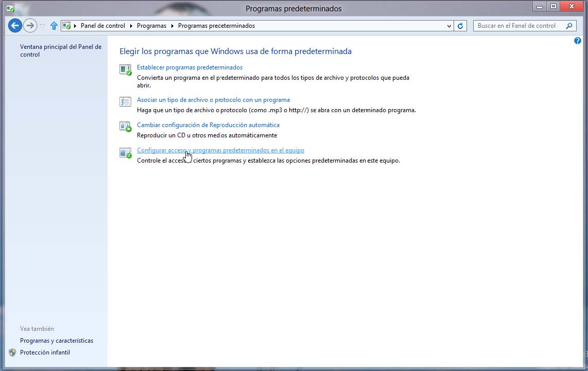Screen dimensions: 588x371
Task: Click description 'Convierta un programa en el predeterminado'
Action: [273, 81]
